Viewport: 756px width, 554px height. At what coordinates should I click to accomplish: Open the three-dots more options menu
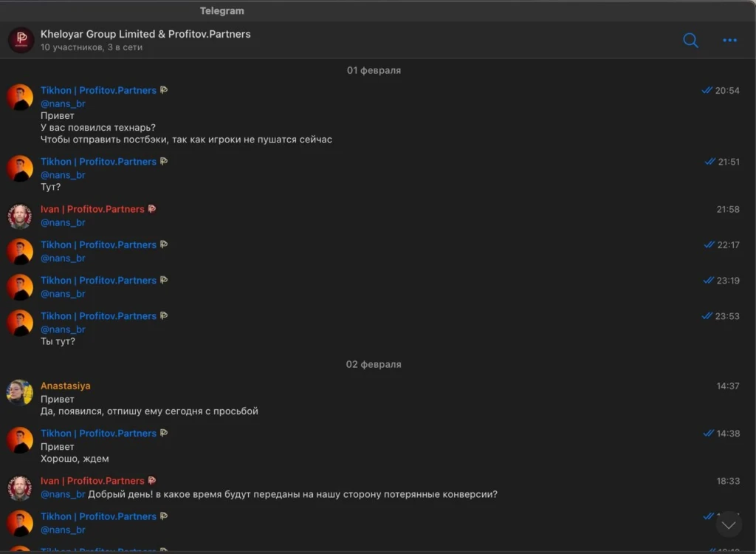[x=729, y=40]
